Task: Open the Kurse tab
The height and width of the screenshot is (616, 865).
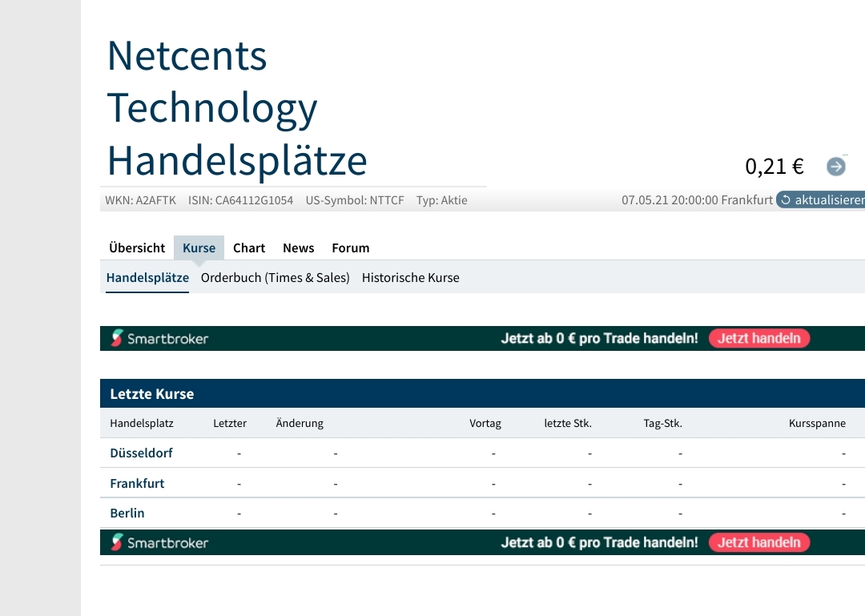Action: coord(199,248)
